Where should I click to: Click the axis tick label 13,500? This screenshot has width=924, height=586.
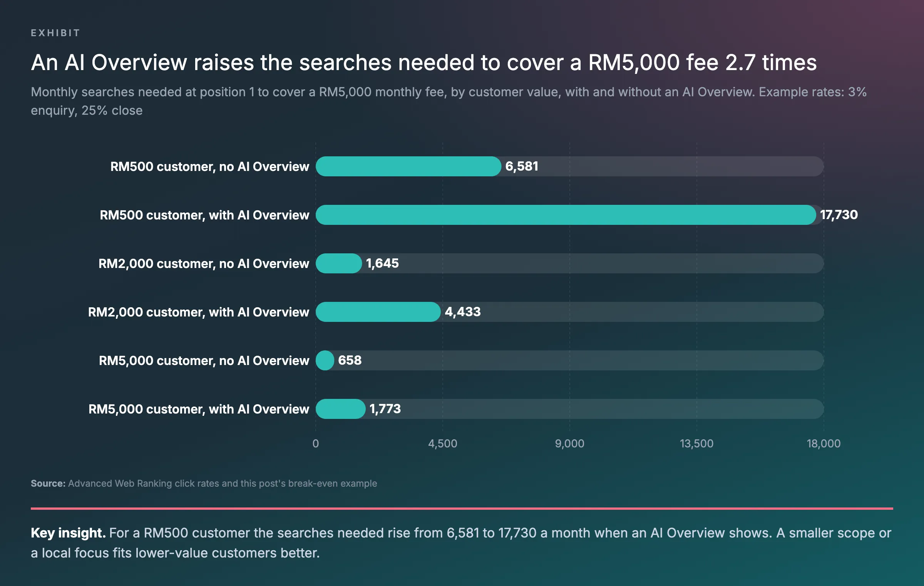[697, 444]
